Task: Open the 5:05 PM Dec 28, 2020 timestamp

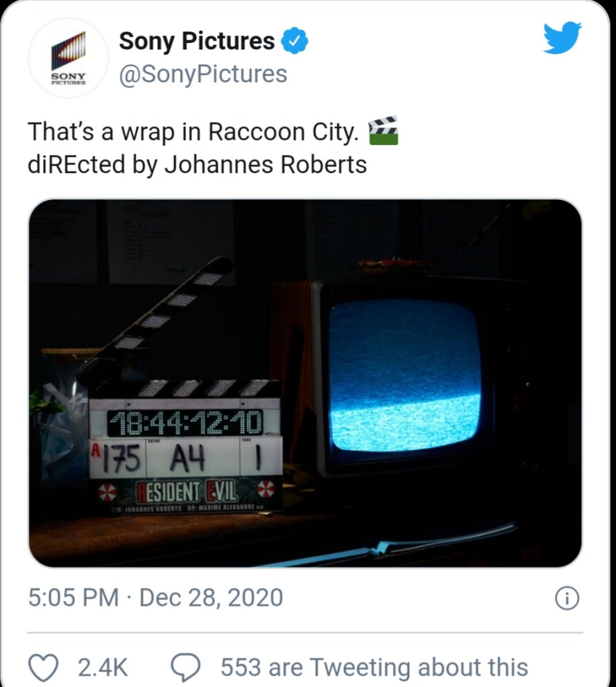Action: point(155,598)
